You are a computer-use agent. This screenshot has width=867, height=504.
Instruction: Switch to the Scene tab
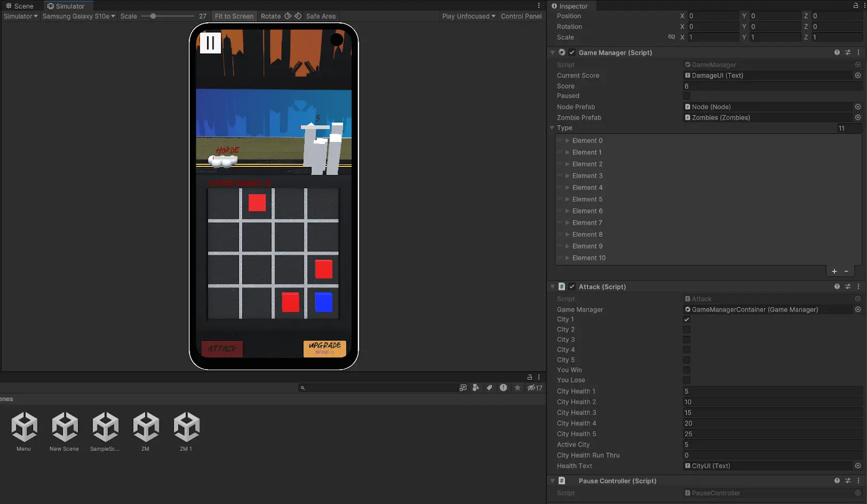coord(20,6)
